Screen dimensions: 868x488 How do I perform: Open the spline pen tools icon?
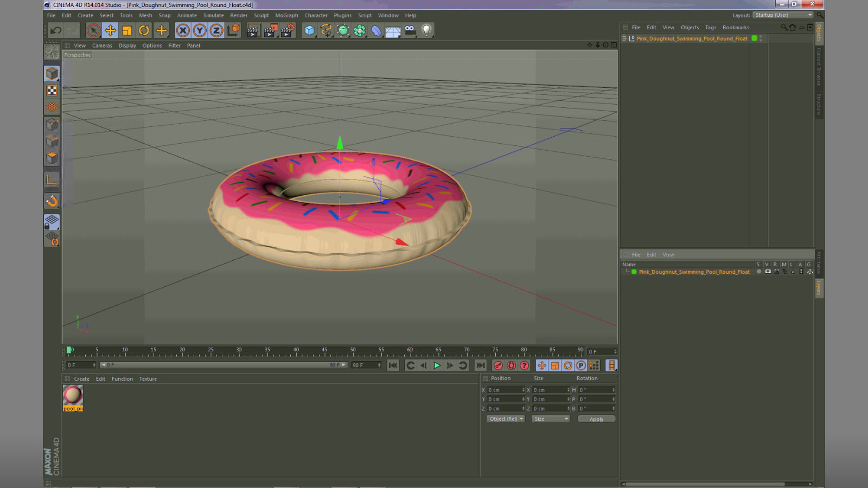click(326, 30)
